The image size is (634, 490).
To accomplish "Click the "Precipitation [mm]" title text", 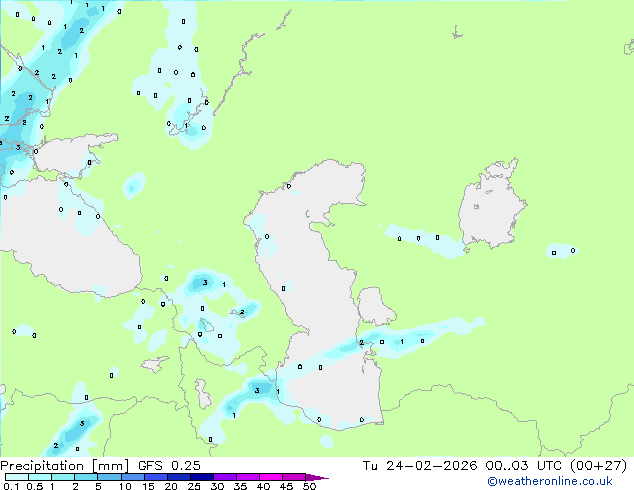I will point(64,466).
